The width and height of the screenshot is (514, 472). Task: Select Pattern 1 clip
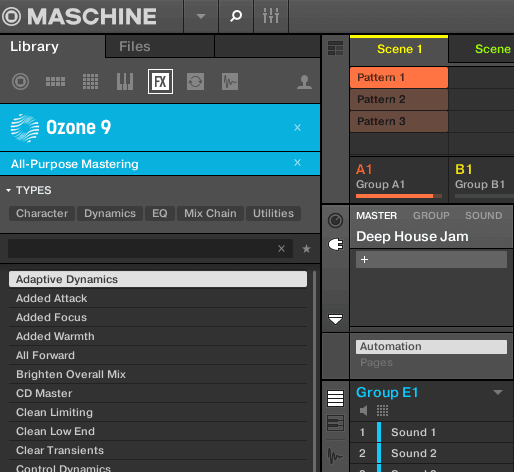coord(399,77)
